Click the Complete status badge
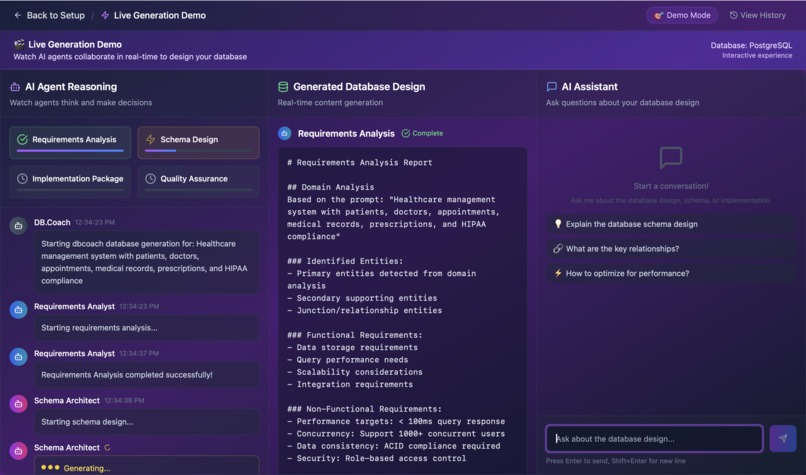The height and width of the screenshot is (475, 806). click(x=422, y=133)
